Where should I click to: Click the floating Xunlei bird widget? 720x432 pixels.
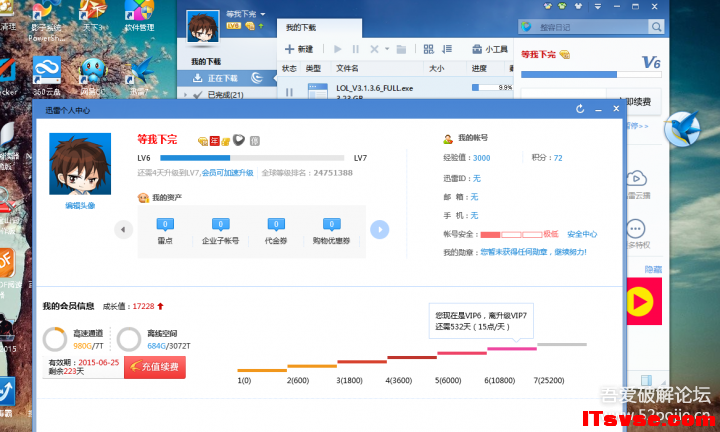click(682, 129)
